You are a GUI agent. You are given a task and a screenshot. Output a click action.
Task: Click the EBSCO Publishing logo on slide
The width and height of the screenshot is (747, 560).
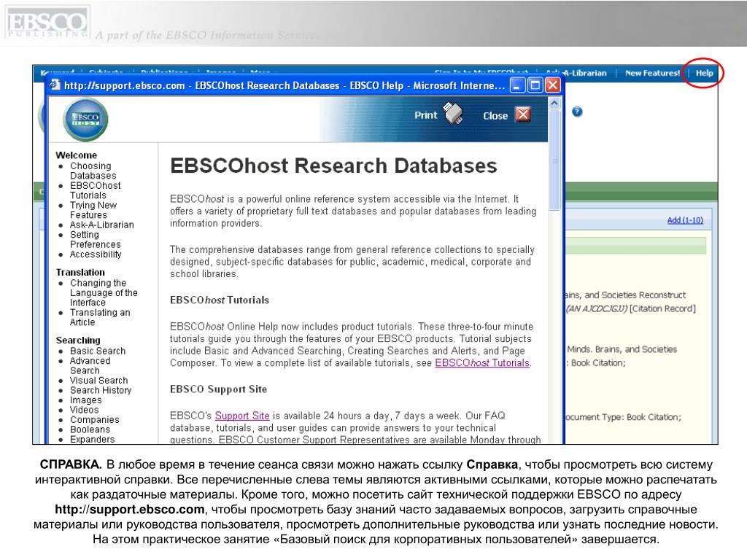click(47, 23)
